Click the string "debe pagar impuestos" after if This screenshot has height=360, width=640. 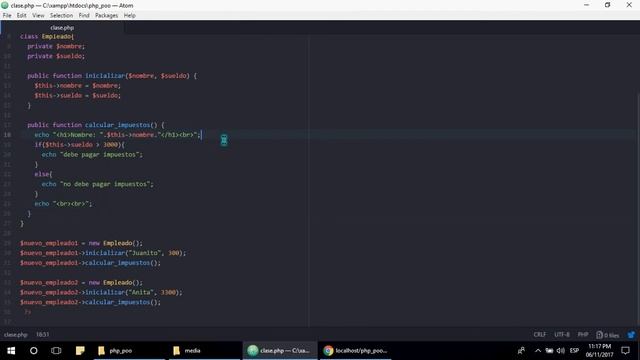coord(100,154)
